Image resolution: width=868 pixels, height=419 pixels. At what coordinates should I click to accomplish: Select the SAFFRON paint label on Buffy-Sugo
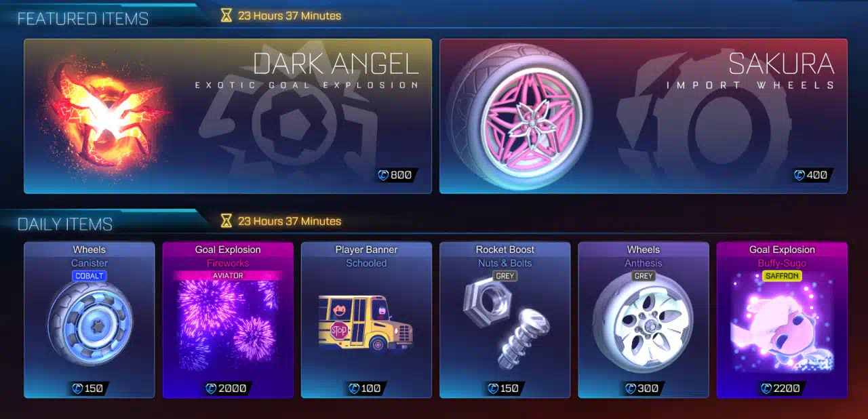(782, 276)
